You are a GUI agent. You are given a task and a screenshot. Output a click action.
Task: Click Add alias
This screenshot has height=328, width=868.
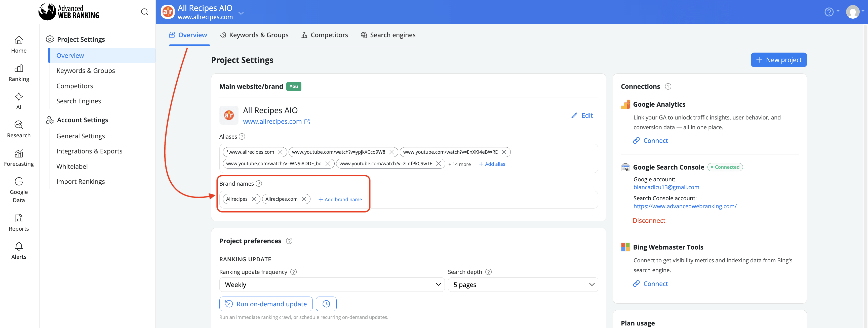[492, 164]
